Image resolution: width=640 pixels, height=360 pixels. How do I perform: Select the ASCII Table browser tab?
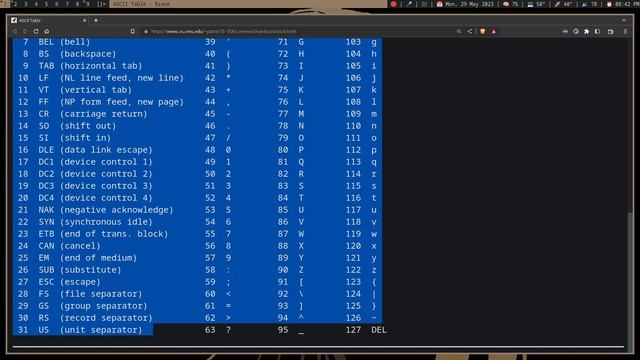click(x=49, y=20)
